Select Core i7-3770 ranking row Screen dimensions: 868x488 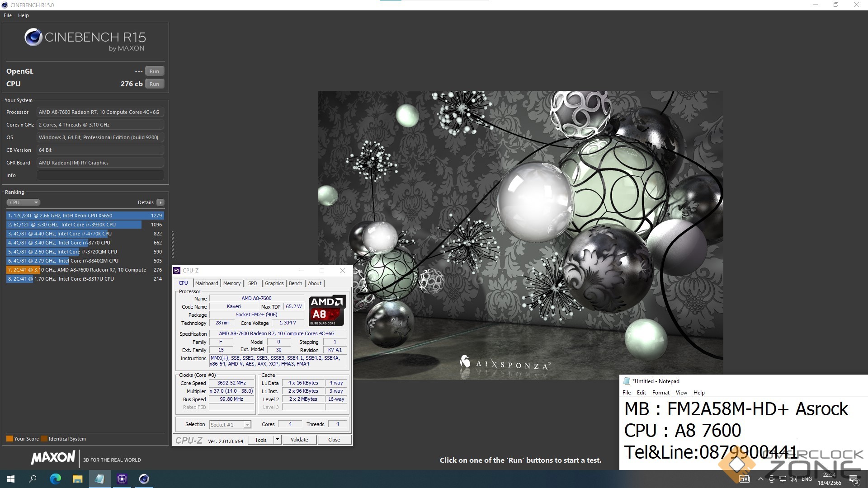pos(85,243)
